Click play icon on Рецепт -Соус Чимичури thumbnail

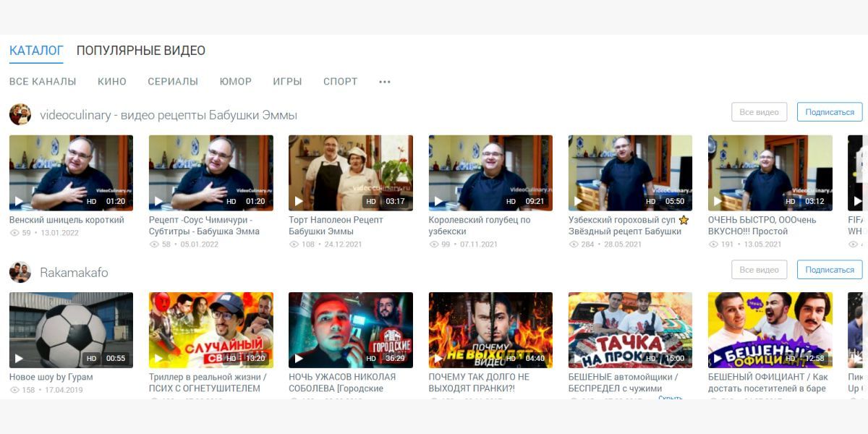coord(158,201)
